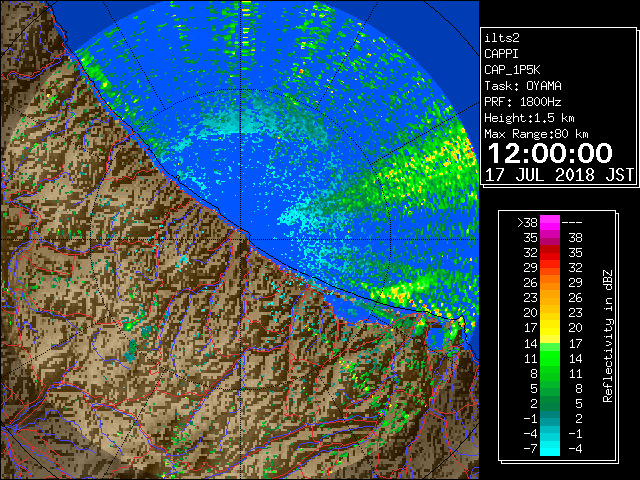Click the 12:00:00 timestamp
Screen dimensions: 640x480
tap(550, 153)
